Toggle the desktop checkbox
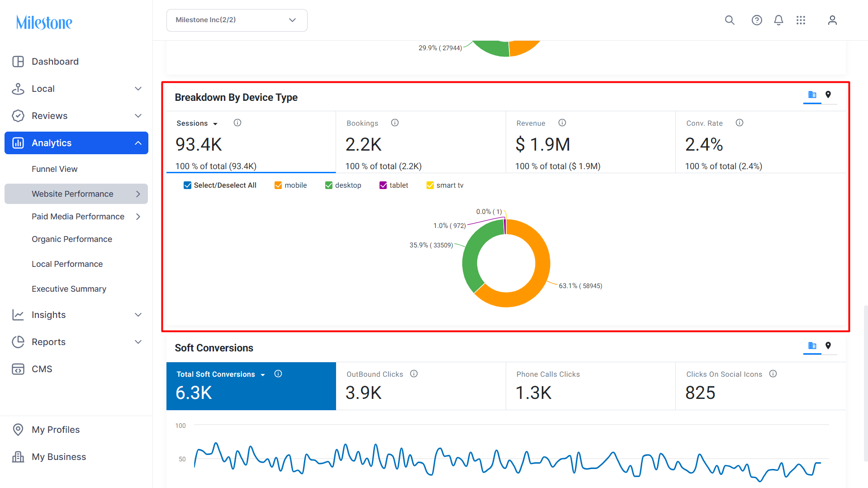Viewport: 868px width, 488px height. (329, 185)
